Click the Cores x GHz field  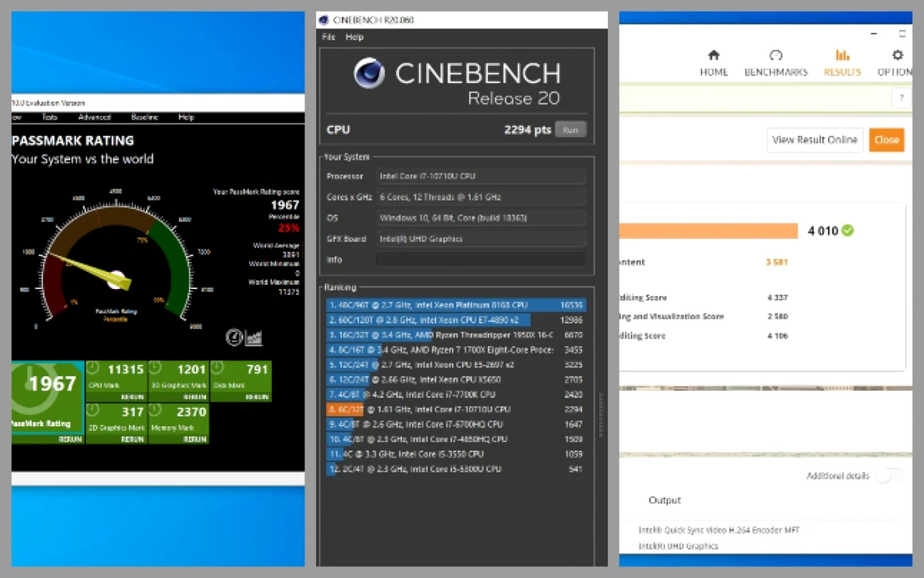tap(481, 197)
